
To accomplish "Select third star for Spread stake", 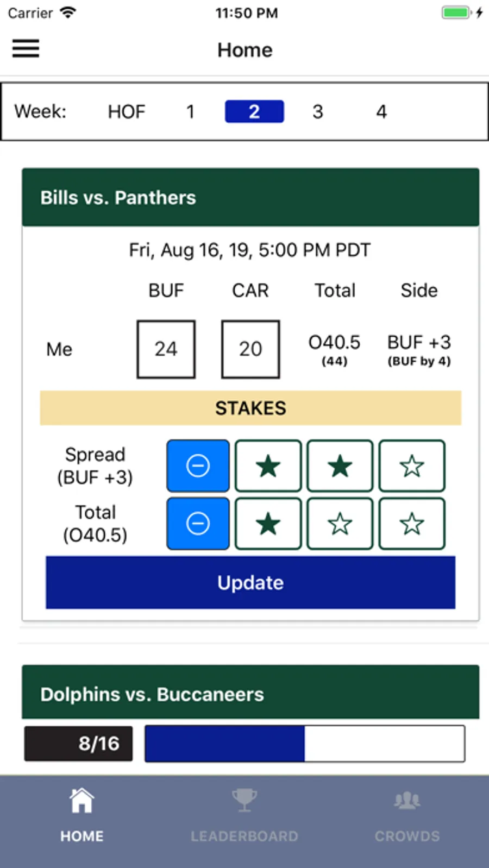I will coord(411,466).
